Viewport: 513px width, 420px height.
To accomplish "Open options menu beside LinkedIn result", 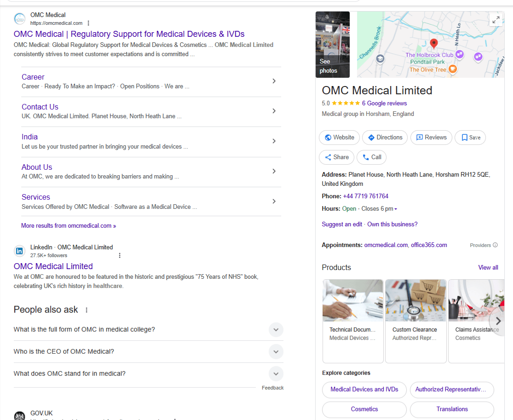I will tap(120, 255).
